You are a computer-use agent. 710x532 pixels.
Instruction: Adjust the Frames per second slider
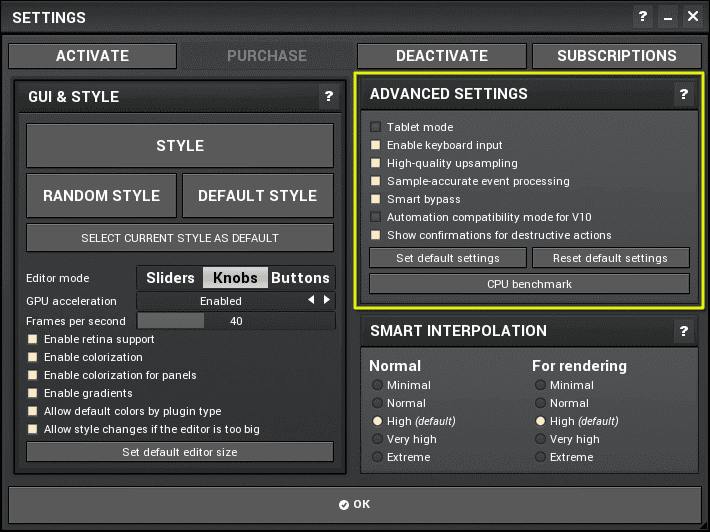click(x=236, y=321)
